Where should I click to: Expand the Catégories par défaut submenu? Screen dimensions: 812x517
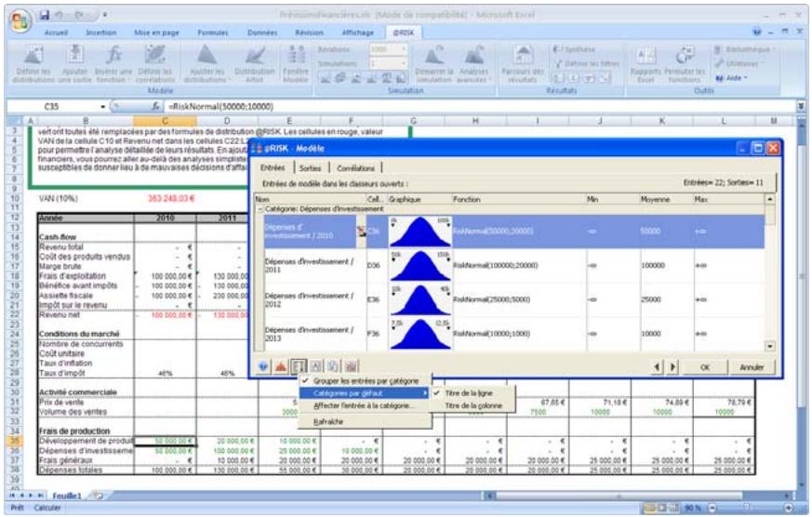[366, 393]
